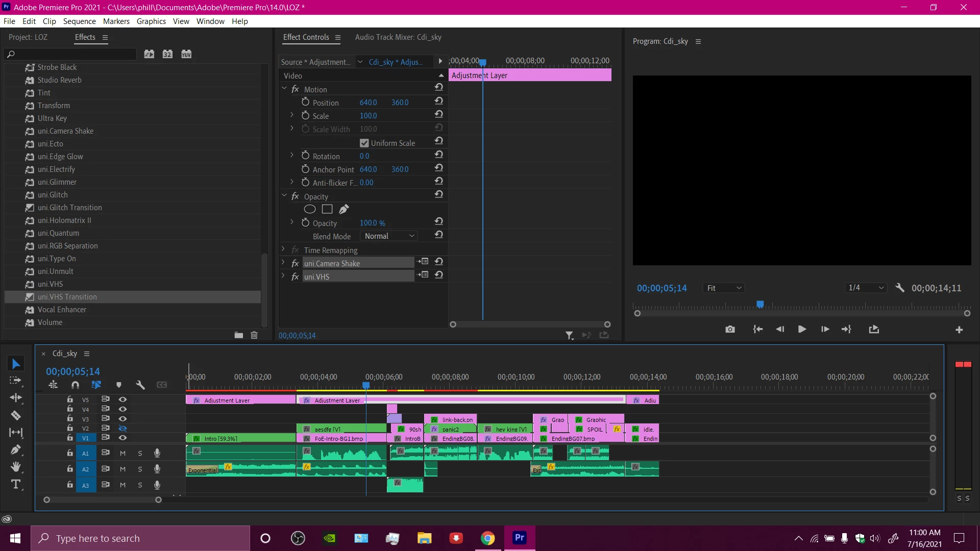
Task: Expand the uni.VHS effect properties
Action: coord(283,276)
